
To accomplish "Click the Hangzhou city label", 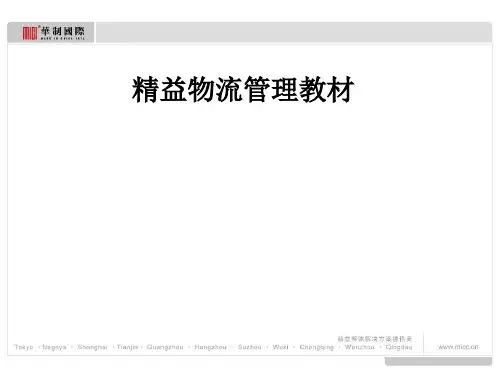I will (210, 347).
